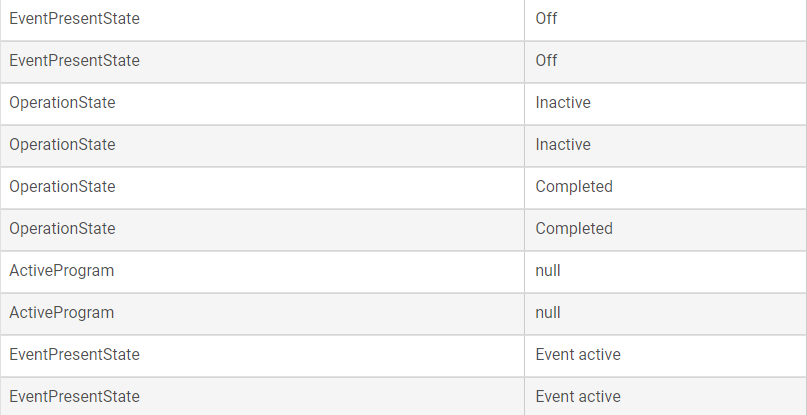The height and width of the screenshot is (415, 807).
Task: Click OperationState in the gray Completed row
Action: click(62, 229)
